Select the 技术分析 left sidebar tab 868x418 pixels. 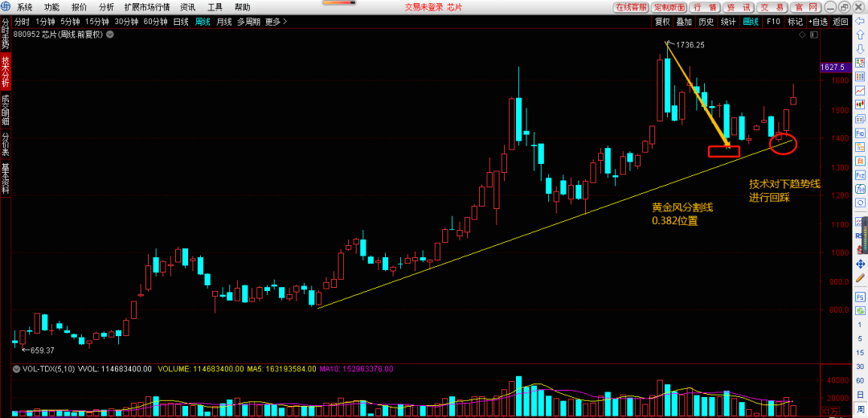click(6, 72)
